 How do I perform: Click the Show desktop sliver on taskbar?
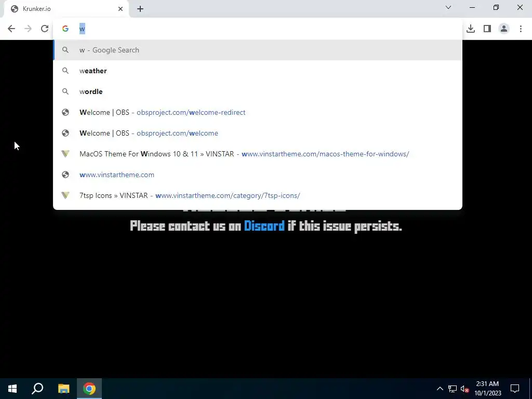point(530,389)
